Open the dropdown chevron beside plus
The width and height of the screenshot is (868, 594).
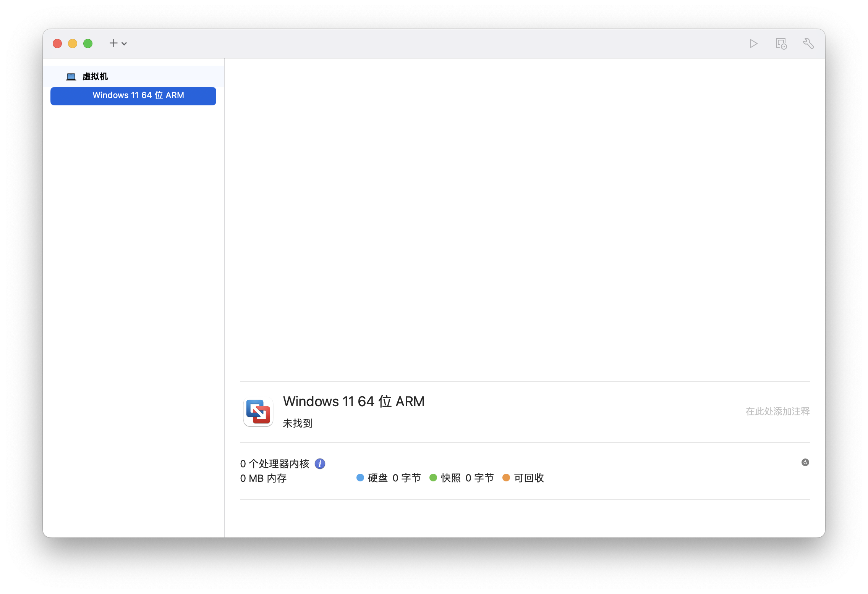click(x=124, y=44)
